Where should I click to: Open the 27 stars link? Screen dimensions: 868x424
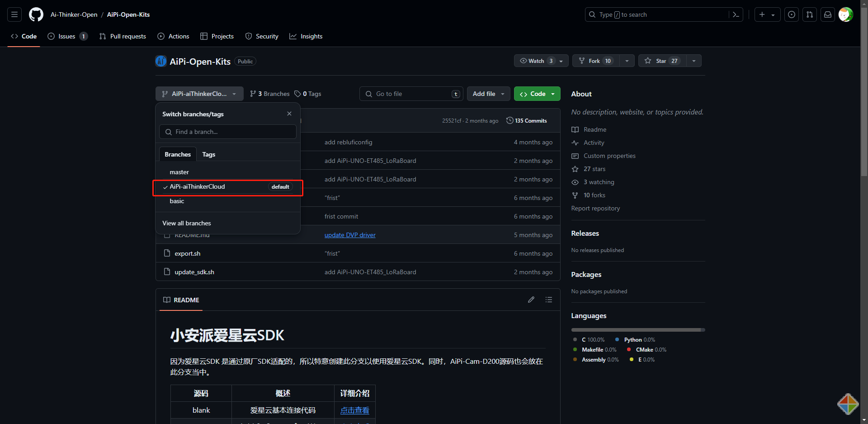[x=589, y=169]
